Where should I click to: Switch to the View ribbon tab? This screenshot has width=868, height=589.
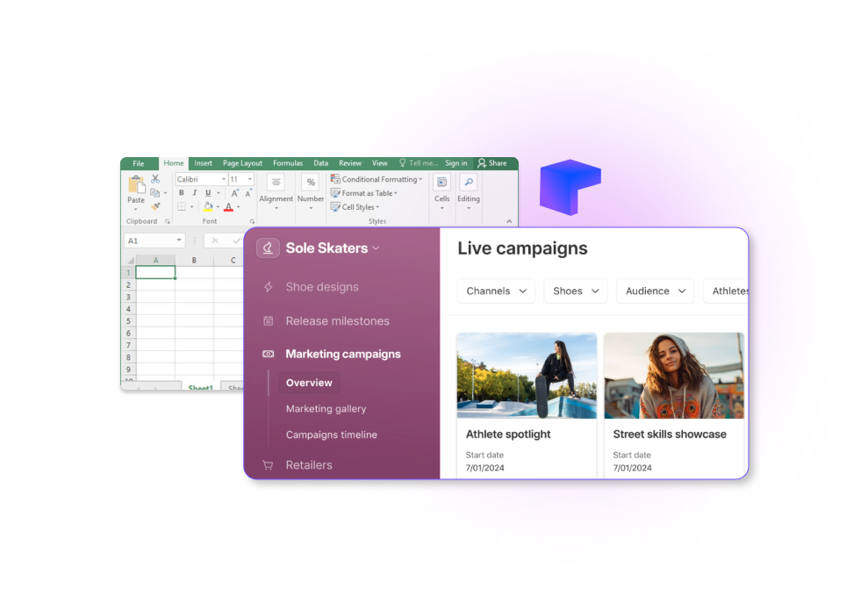[380, 163]
